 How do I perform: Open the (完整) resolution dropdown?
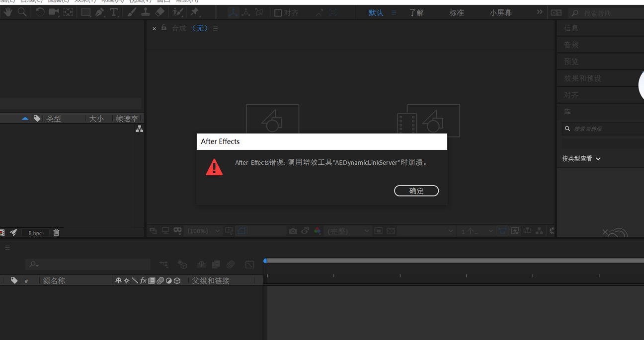point(348,231)
